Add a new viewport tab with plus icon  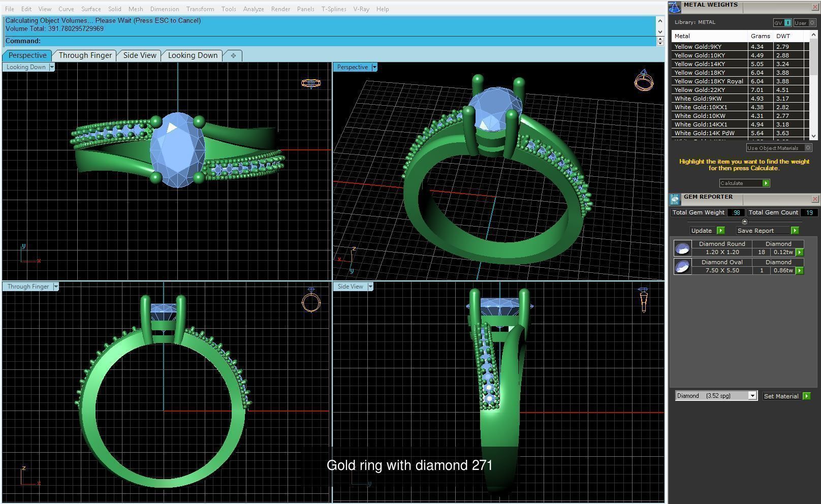(x=233, y=55)
